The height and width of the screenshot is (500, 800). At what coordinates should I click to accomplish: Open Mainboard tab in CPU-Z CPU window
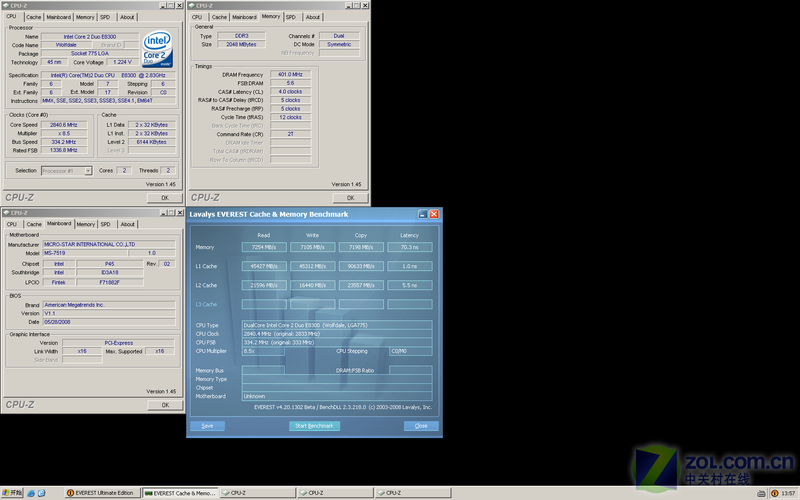pos(59,17)
